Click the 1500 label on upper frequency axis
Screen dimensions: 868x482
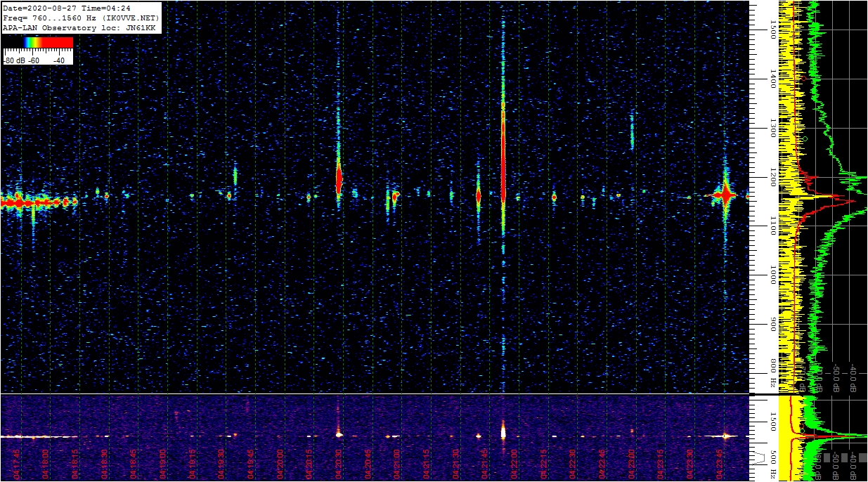(x=772, y=30)
